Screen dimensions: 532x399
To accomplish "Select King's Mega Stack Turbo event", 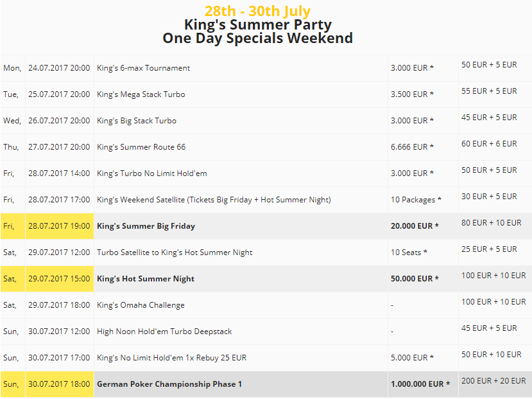I will pyautogui.click(x=141, y=94).
